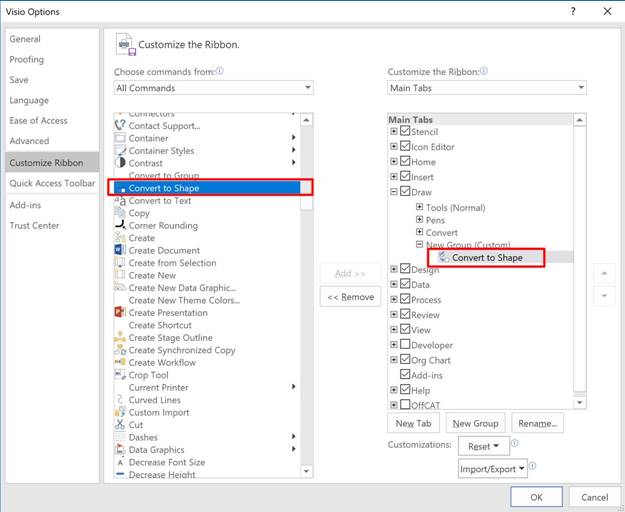625x512 pixels.
Task: Open the Customize the Ribbon Main Tabs dropdown
Action: 487,88
